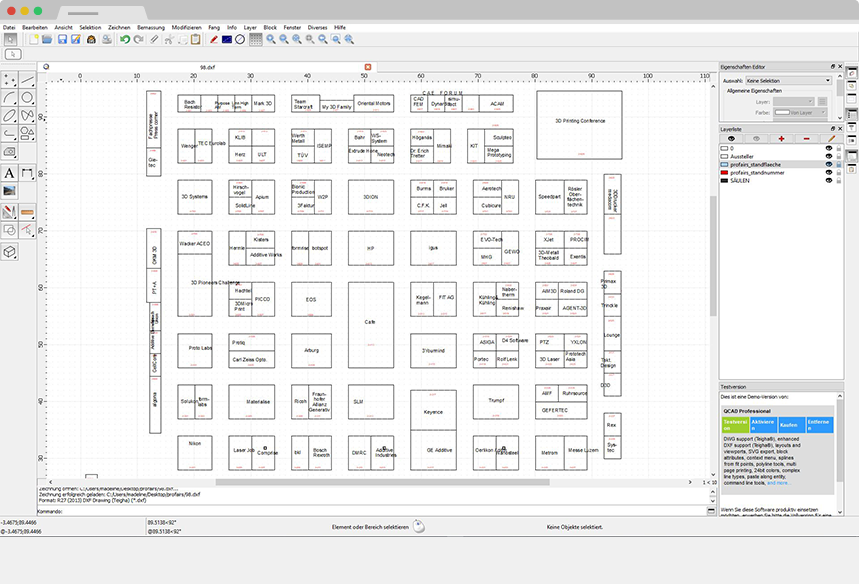Close the 98.dxf document tab

pyautogui.click(x=368, y=67)
